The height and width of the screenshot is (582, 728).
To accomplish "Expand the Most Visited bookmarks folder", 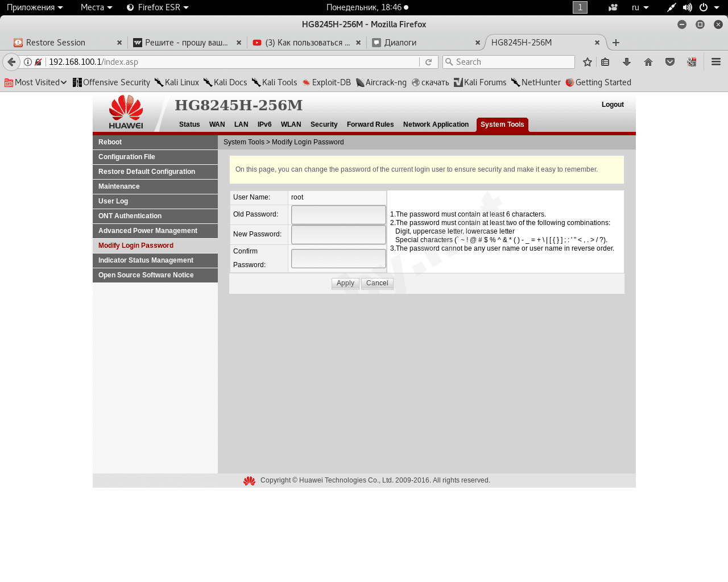I will [x=36, y=82].
